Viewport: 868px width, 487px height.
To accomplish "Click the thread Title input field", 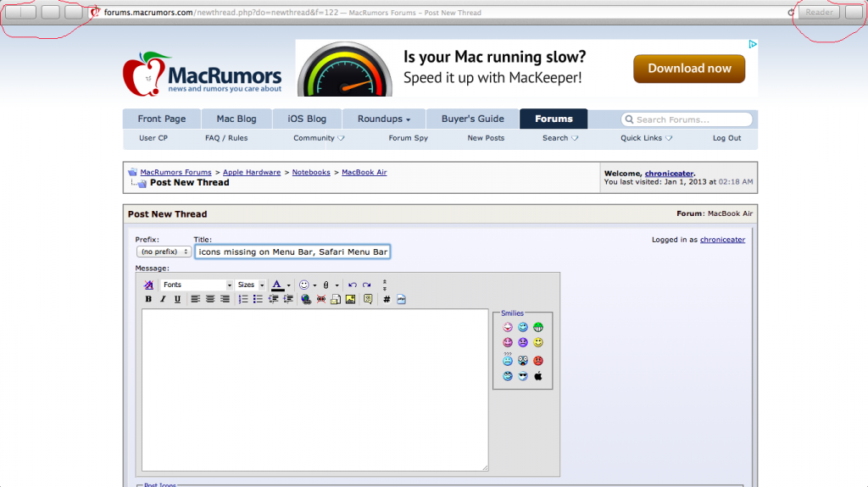I will (292, 252).
